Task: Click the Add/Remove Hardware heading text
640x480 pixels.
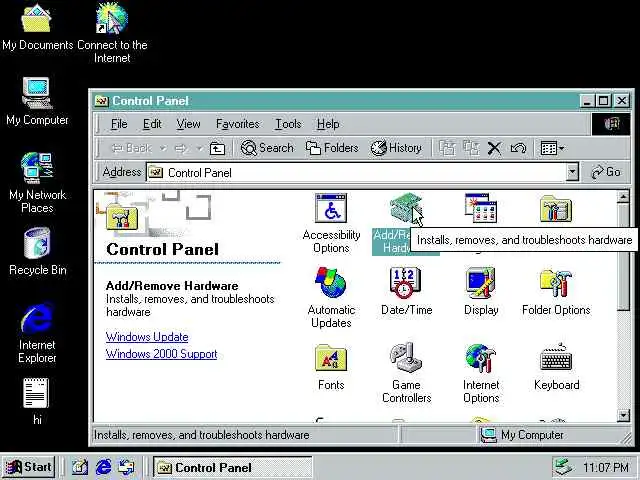Action: click(172, 286)
